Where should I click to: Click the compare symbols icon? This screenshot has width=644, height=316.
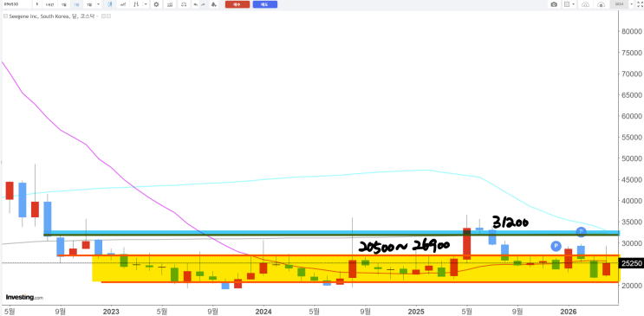(136, 4)
